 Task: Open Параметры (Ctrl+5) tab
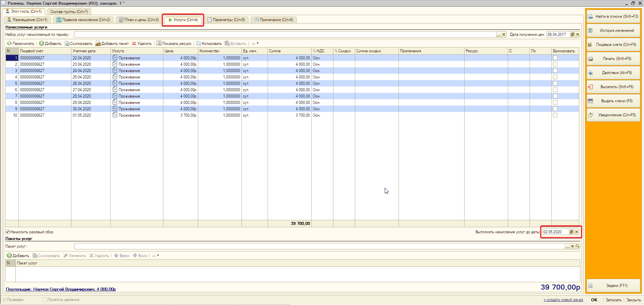point(226,20)
